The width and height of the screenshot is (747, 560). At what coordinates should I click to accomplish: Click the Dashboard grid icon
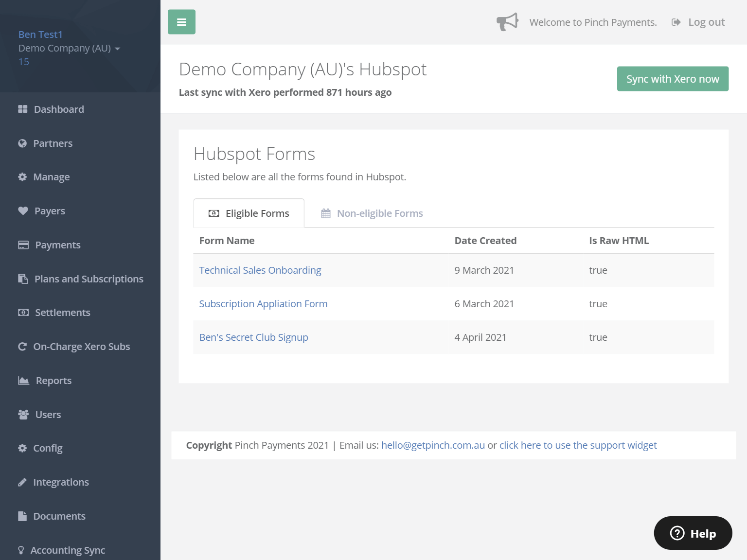pyautogui.click(x=23, y=109)
